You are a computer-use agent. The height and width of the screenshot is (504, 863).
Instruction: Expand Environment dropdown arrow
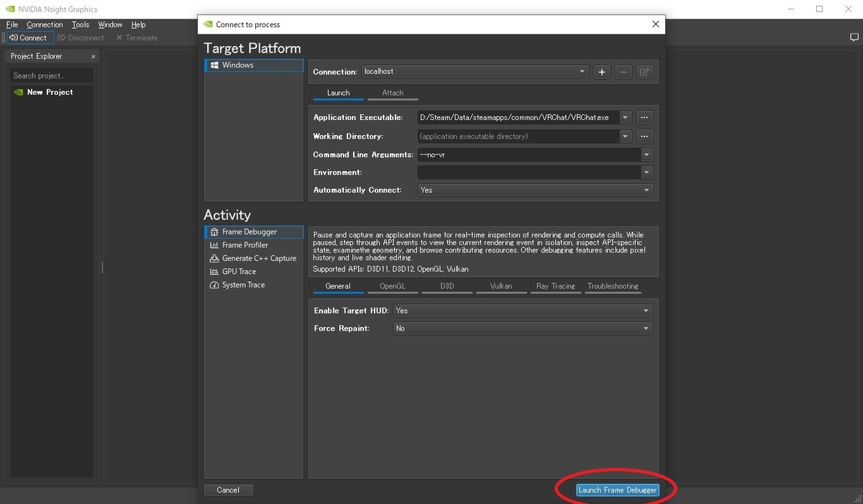click(x=647, y=173)
